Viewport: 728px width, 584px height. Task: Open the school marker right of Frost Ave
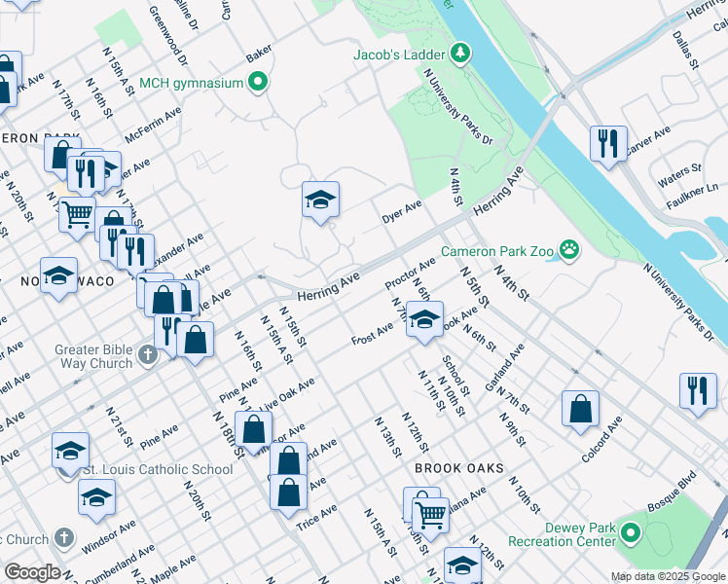click(x=424, y=320)
